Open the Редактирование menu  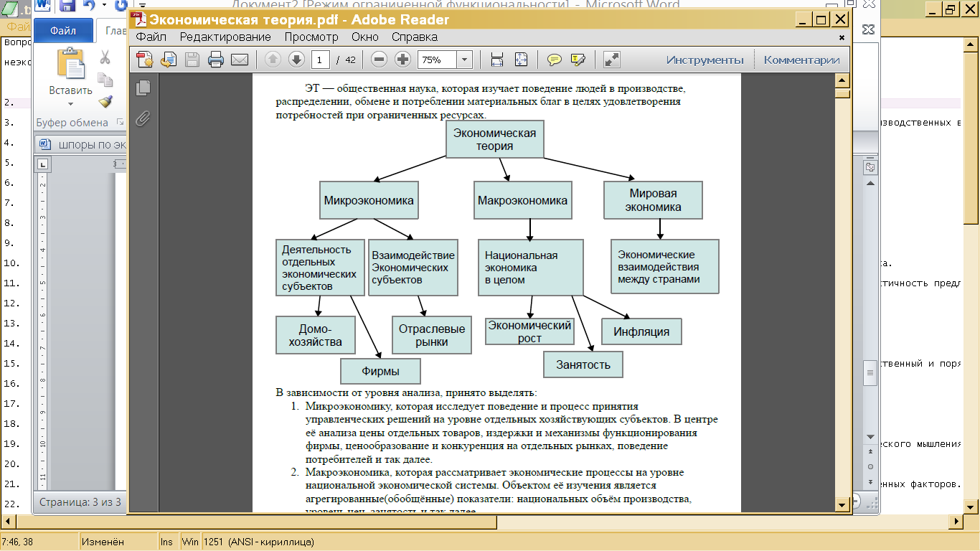225,37
